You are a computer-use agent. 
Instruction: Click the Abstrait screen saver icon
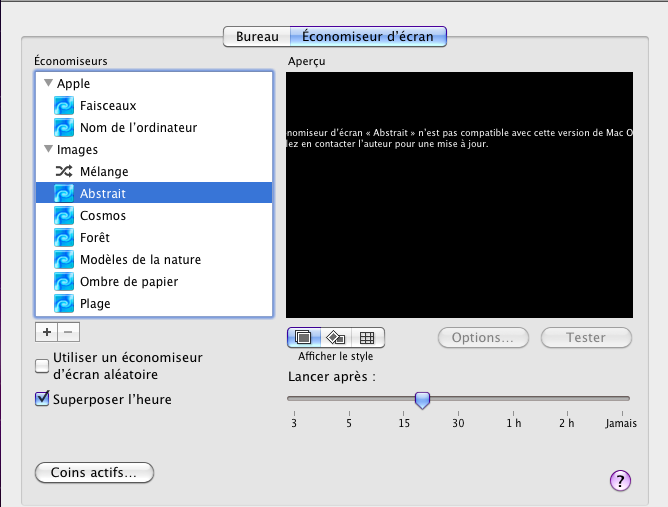pyautogui.click(x=64, y=193)
